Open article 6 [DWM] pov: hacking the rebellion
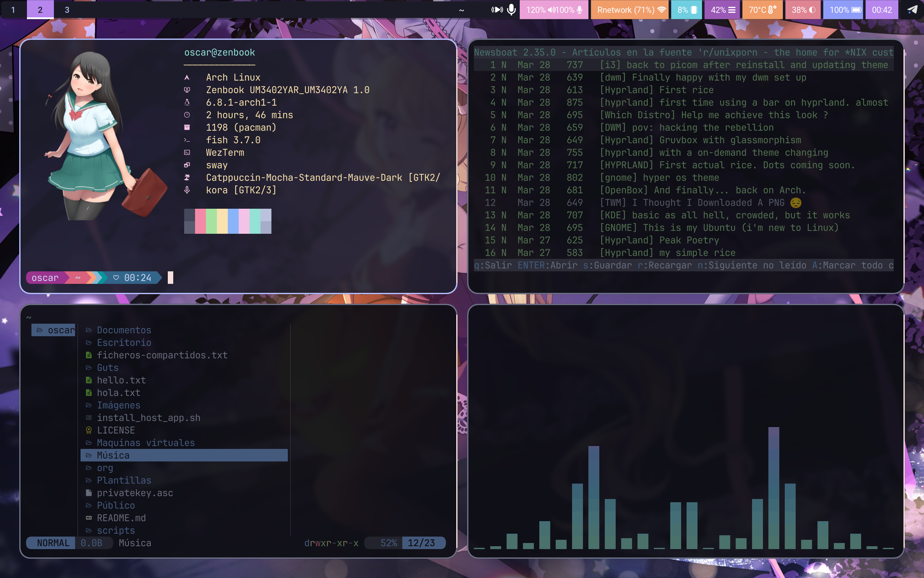This screenshot has width=924, height=578. click(683, 127)
